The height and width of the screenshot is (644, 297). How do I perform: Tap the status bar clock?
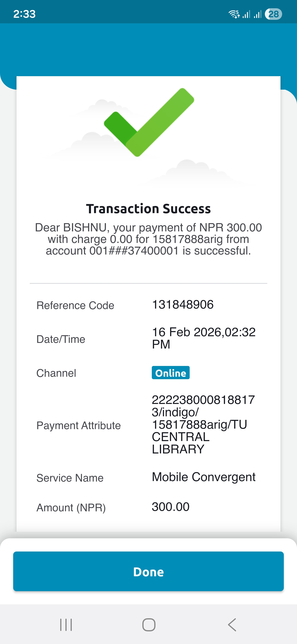click(x=24, y=14)
